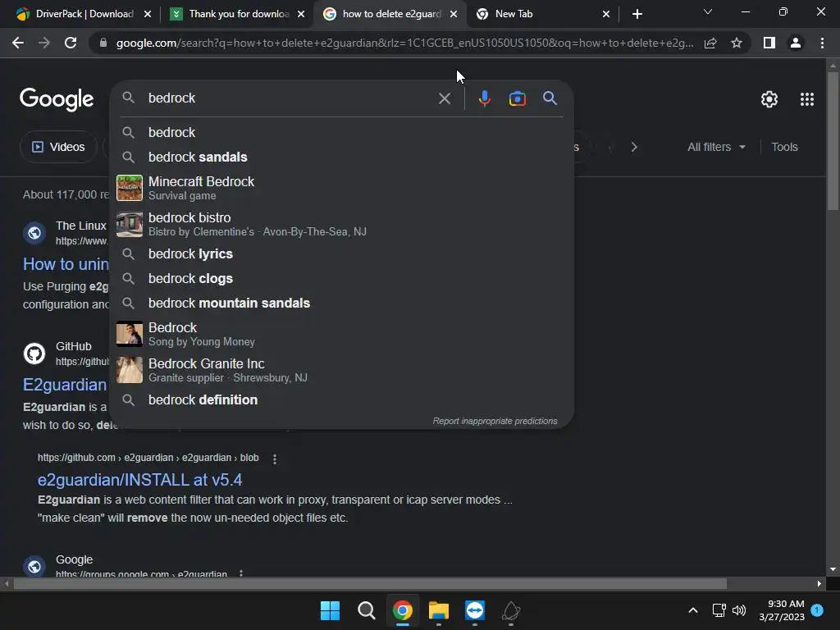Click Minecraft Bedrock thumbnail image
Viewport: 840px width, 630px height.
[130, 188]
